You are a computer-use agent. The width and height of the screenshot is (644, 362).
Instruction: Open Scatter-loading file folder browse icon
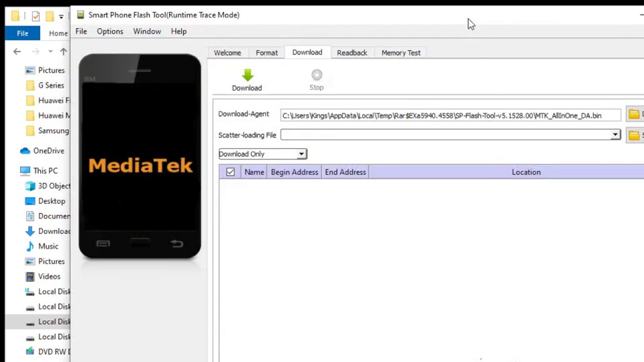634,135
